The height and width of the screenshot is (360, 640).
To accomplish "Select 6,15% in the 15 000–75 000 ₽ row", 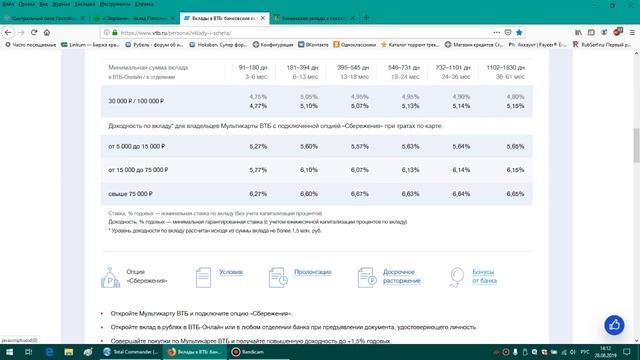I will pyautogui.click(x=515, y=170).
